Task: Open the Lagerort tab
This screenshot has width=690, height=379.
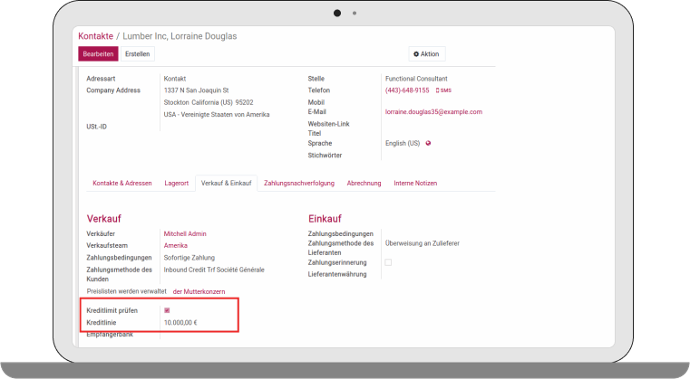Action: pos(176,183)
